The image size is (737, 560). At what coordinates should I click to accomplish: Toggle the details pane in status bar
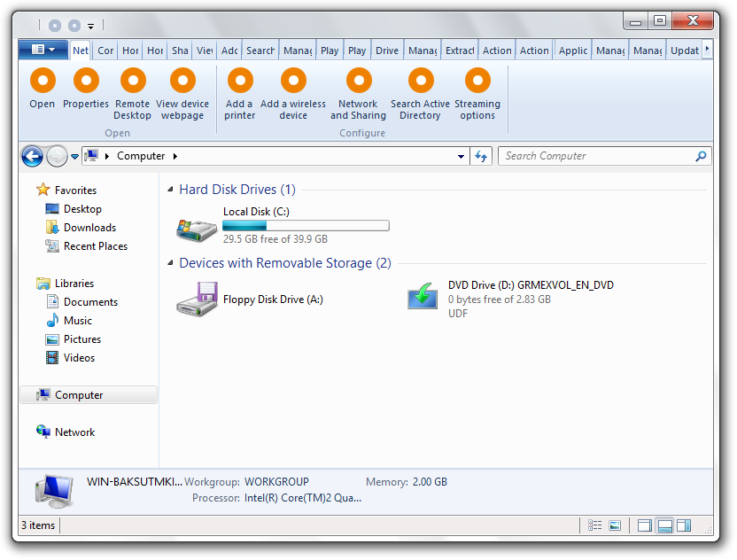[664, 525]
